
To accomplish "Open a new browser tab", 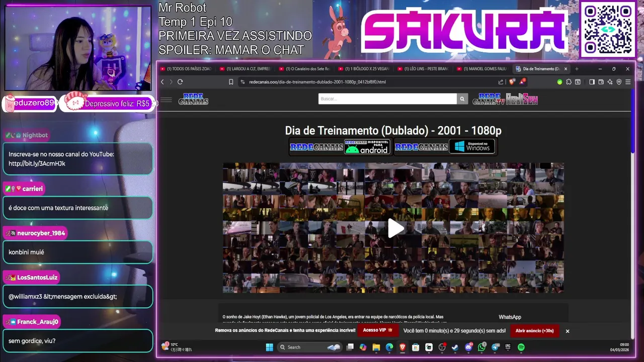I will coord(577,69).
